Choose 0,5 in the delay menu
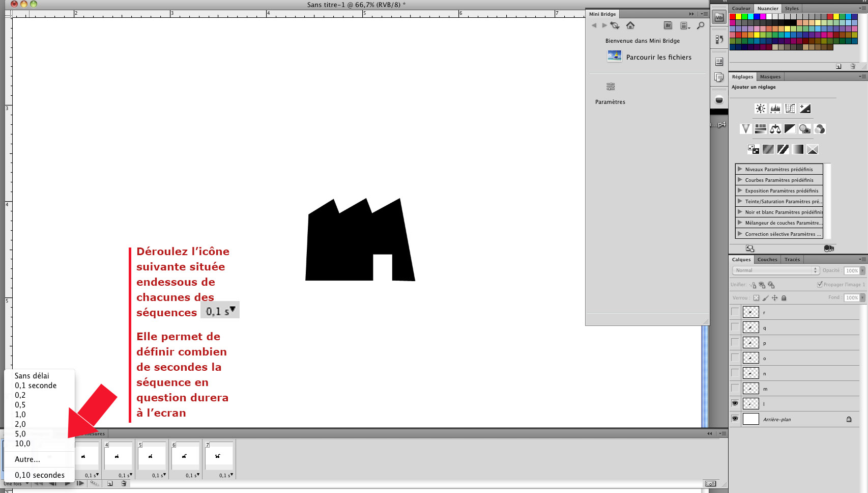 pos(20,405)
